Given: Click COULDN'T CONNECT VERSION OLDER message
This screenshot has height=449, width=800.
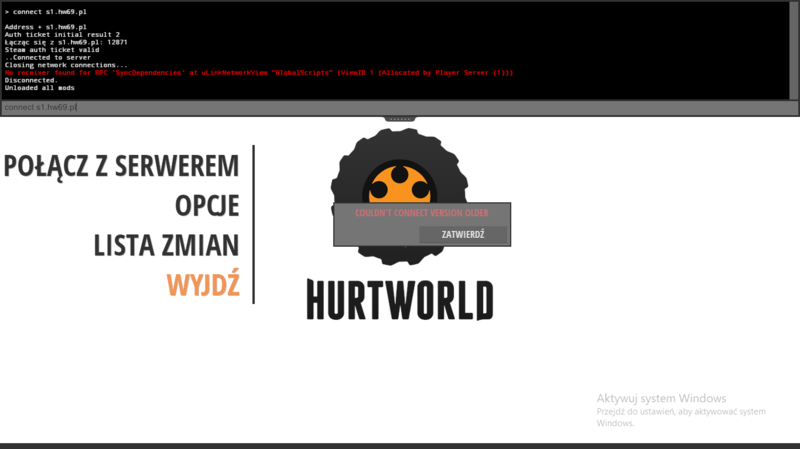Looking at the screenshot, I should (422, 213).
